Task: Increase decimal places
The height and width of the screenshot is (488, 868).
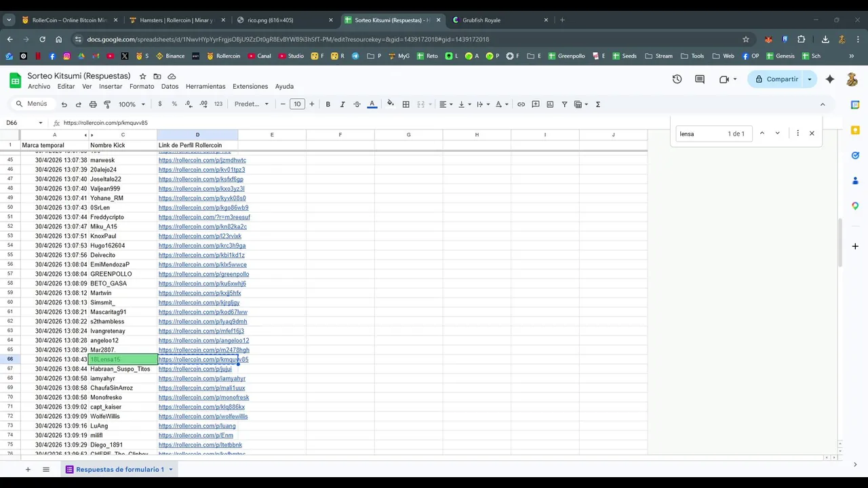Action: tap(203, 104)
